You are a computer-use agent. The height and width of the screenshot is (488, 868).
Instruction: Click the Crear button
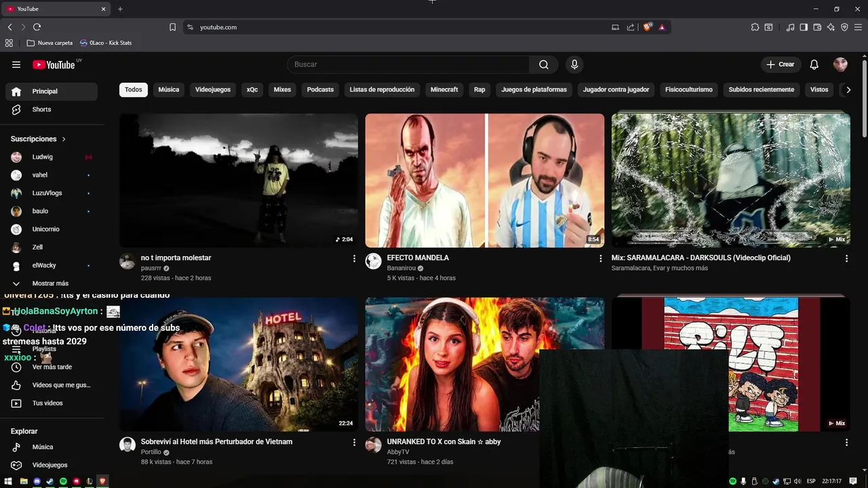(x=781, y=64)
